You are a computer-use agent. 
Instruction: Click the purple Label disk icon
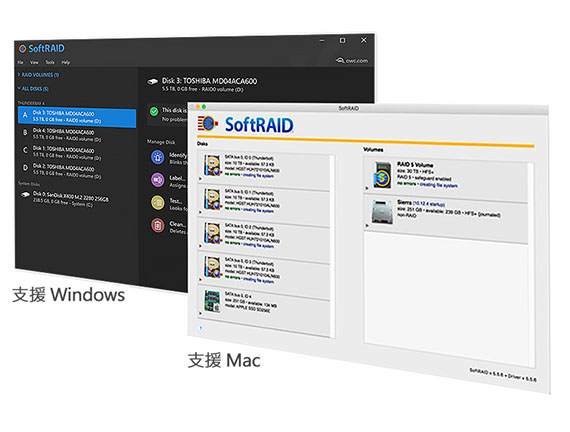click(157, 180)
